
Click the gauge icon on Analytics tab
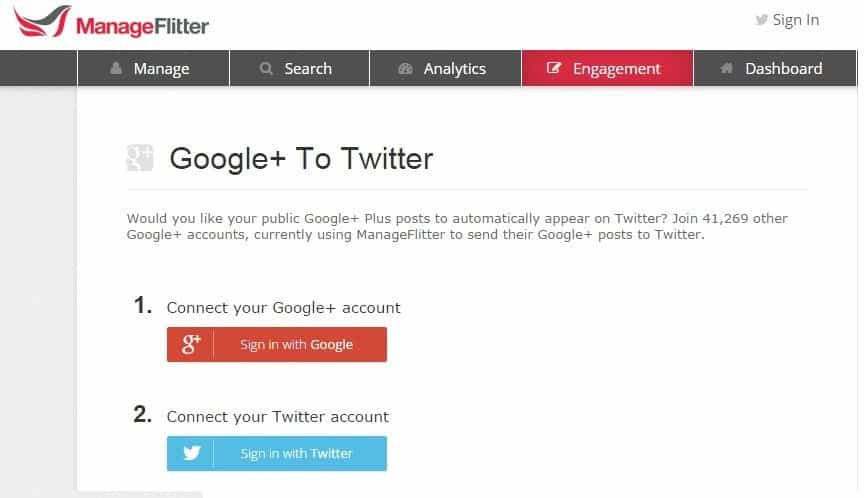(x=405, y=68)
